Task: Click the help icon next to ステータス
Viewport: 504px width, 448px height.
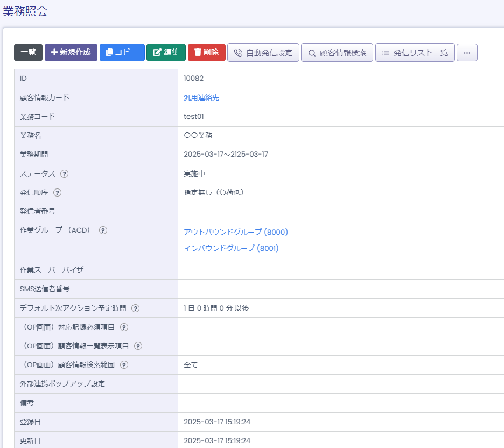Action: coord(65,173)
